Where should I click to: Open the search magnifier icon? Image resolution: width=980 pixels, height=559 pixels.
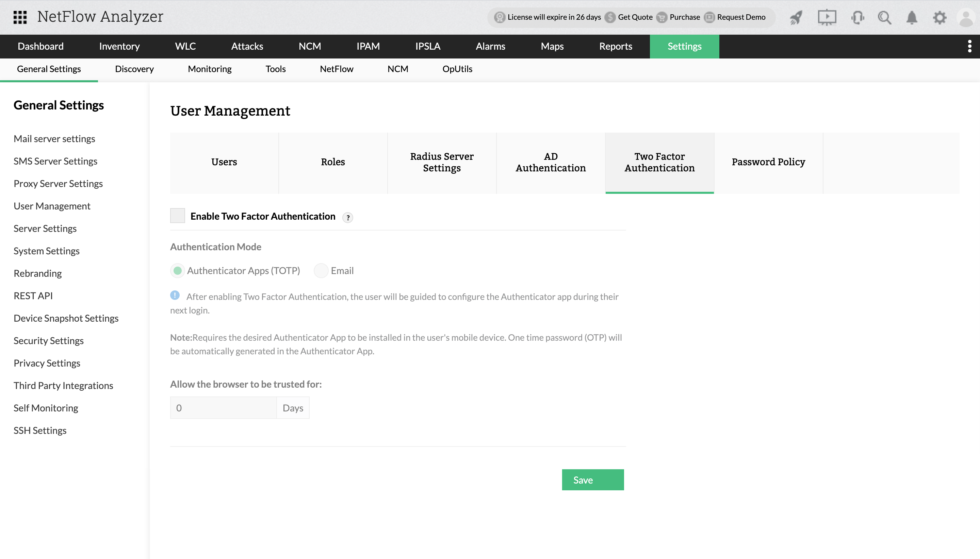coord(884,17)
